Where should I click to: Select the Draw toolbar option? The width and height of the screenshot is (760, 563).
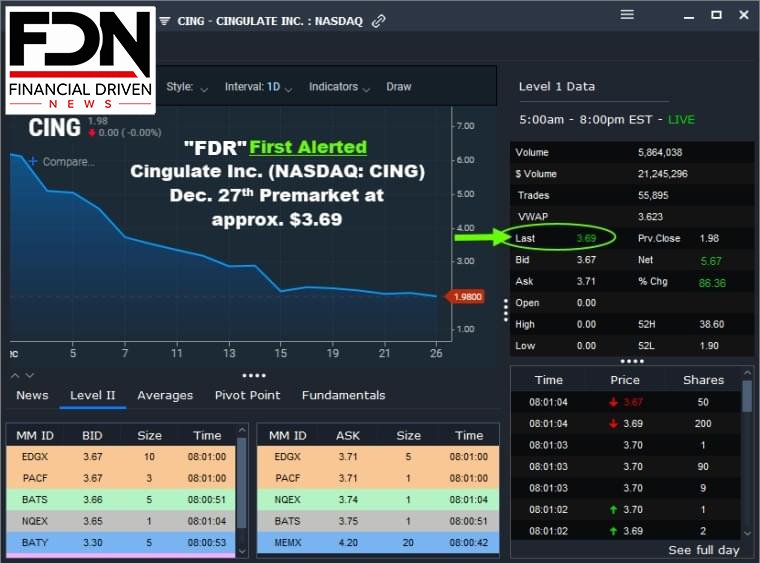pos(398,87)
